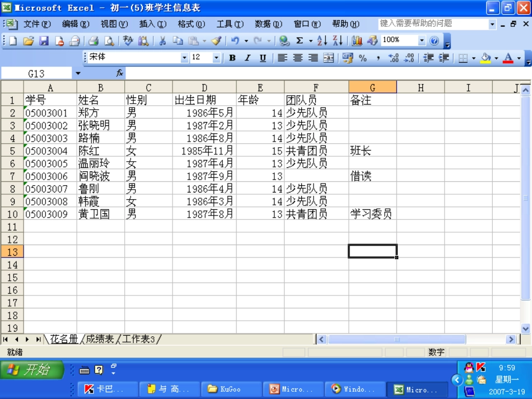Open a file with the Open folder icon
Viewport: 532px width, 399px height.
click(29, 41)
